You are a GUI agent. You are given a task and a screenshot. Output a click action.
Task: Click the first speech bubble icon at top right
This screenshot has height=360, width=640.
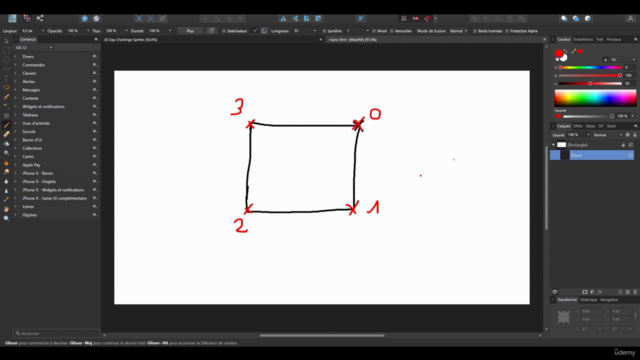(x=564, y=18)
